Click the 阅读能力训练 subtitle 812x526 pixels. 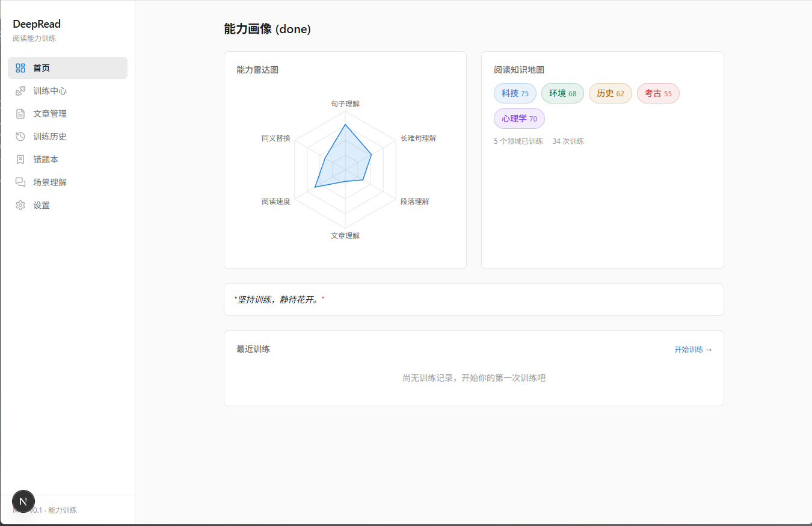(34, 39)
